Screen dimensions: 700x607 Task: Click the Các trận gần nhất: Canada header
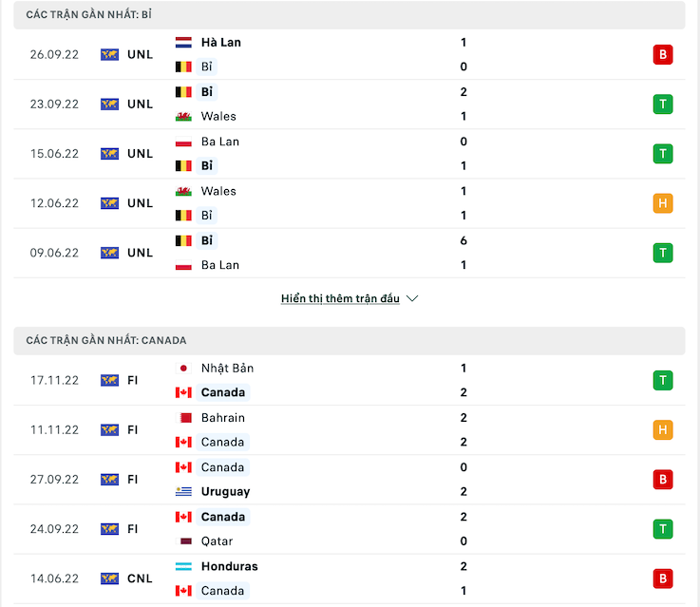coord(106,340)
